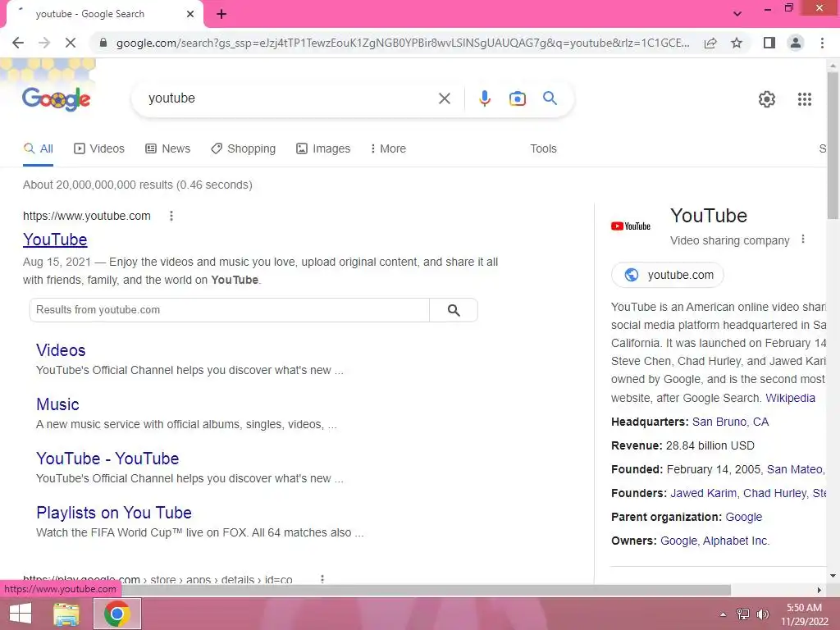Select the All results tab
Image resolution: width=840 pixels, height=630 pixels.
39,149
